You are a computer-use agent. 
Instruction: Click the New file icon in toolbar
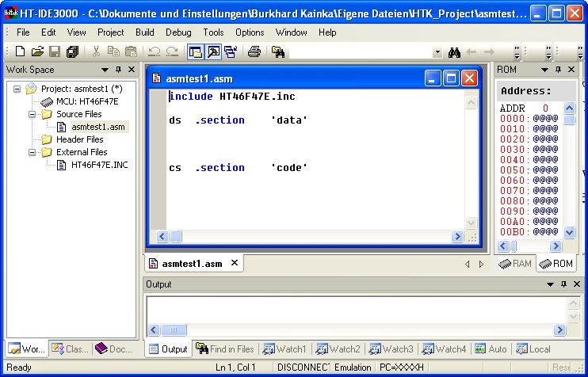tap(21, 52)
